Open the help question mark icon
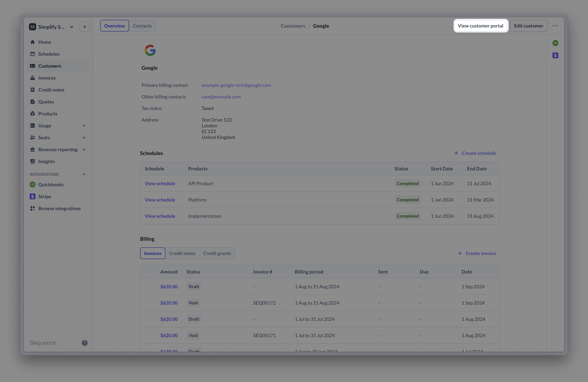The image size is (588, 382). tap(85, 343)
